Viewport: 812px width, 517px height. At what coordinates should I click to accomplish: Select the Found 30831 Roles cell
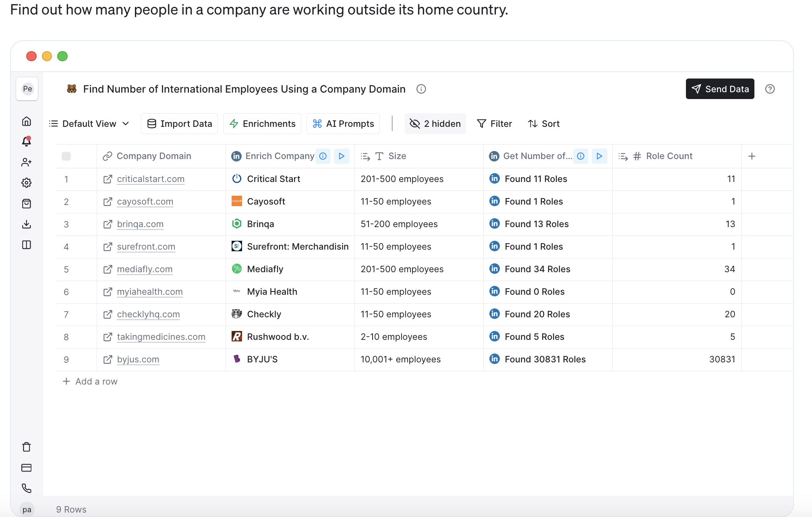tap(548, 360)
